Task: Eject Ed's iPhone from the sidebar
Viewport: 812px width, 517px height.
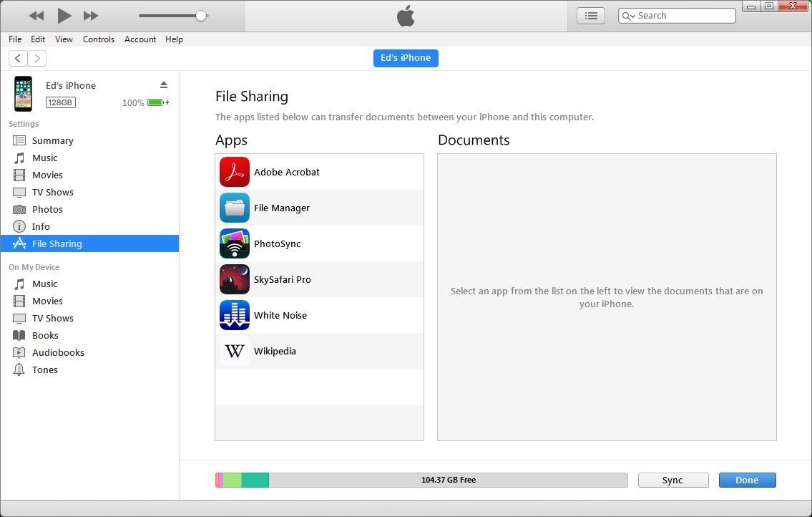Action: pyautogui.click(x=164, y=84)
